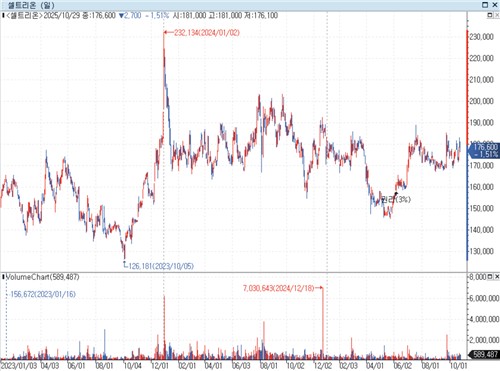Screen dimensions: 500x371
Task: Click the 02/01 date axis label
Action: tap(187, 366)
